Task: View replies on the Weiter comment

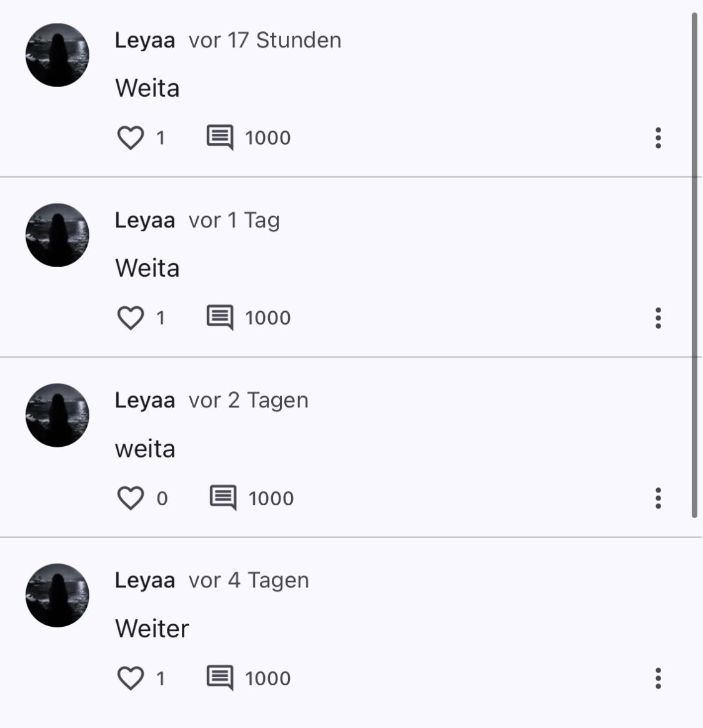Action: tap(220, 678)
